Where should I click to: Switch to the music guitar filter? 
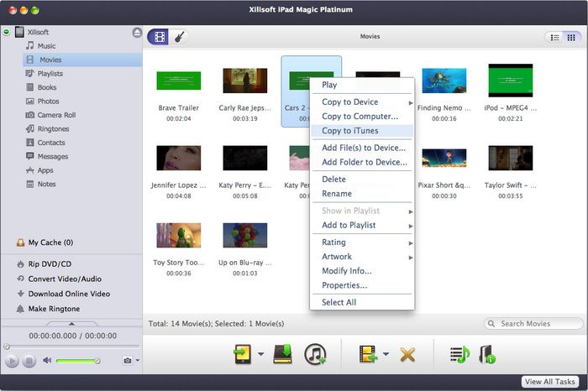(179, 36)
